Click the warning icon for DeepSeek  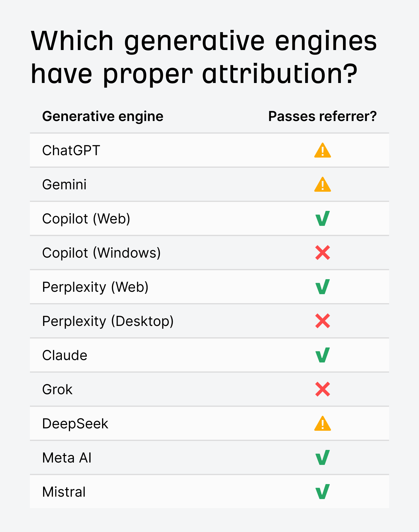pyautogui.click(x=322, y=424)
